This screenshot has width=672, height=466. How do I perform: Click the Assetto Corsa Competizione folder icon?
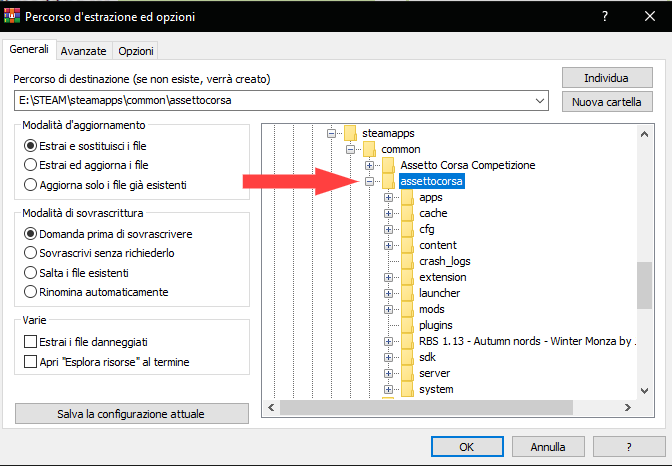[388, 165]
